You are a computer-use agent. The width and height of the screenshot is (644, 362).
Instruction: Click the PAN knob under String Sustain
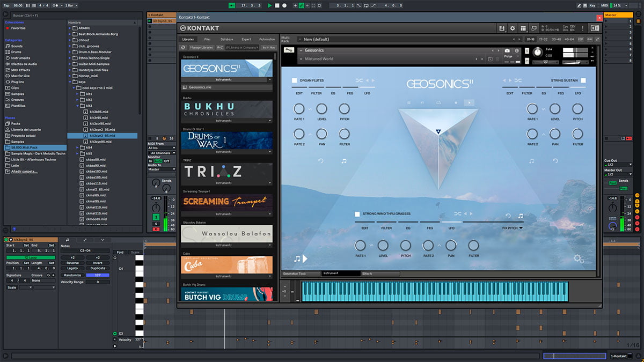tap(555, 134)
